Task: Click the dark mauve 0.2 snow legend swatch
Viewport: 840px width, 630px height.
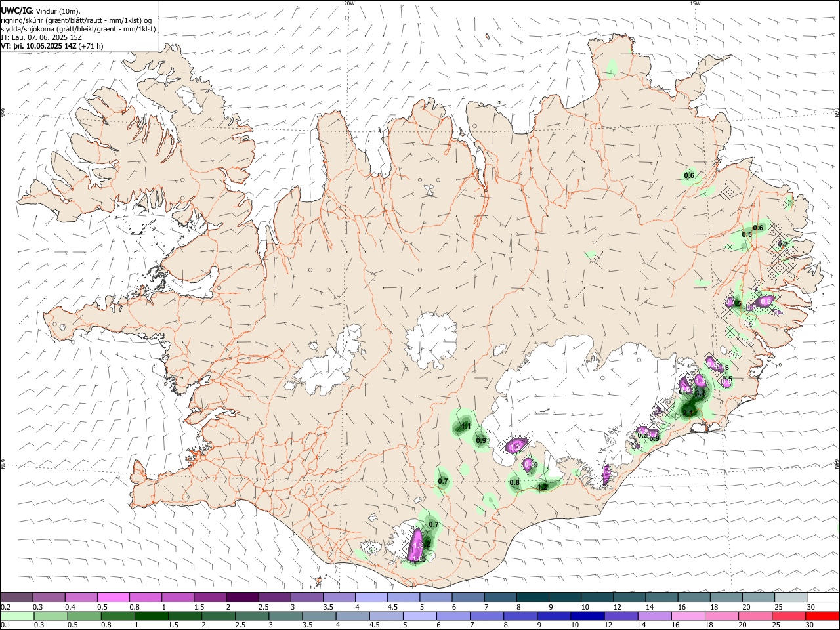Action: coord(16,597)
